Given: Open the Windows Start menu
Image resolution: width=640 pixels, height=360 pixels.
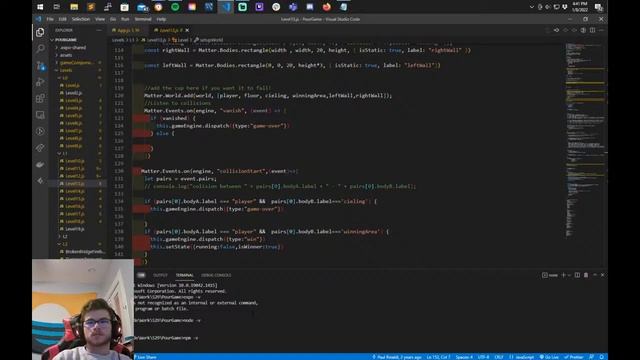Looking at the screenshot, I should click(x=40, y=7).
